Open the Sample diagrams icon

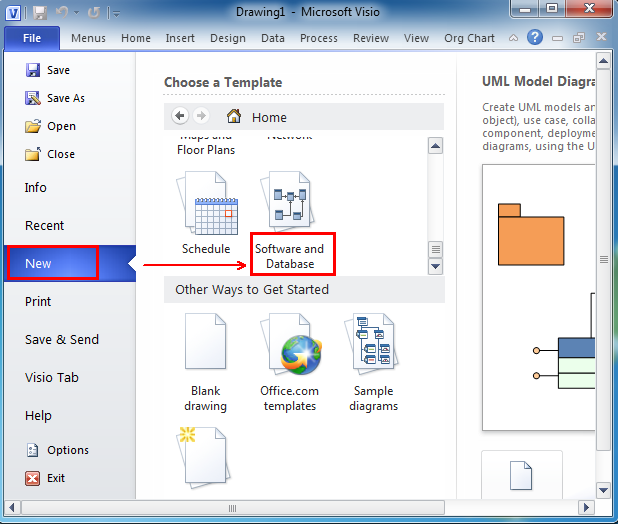(x=371, y=343)
